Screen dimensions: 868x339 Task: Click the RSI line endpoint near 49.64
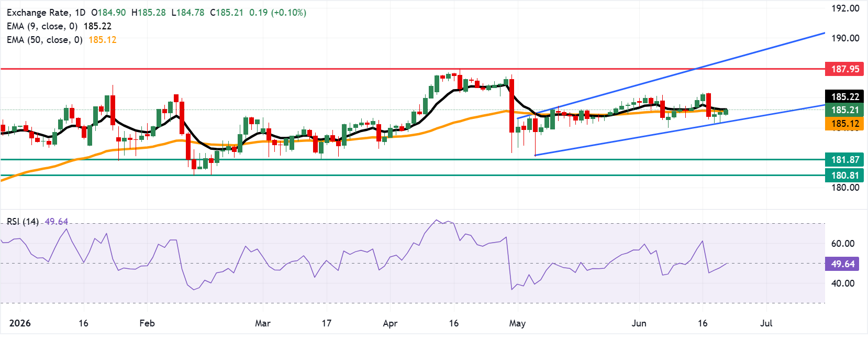point(727,264)
